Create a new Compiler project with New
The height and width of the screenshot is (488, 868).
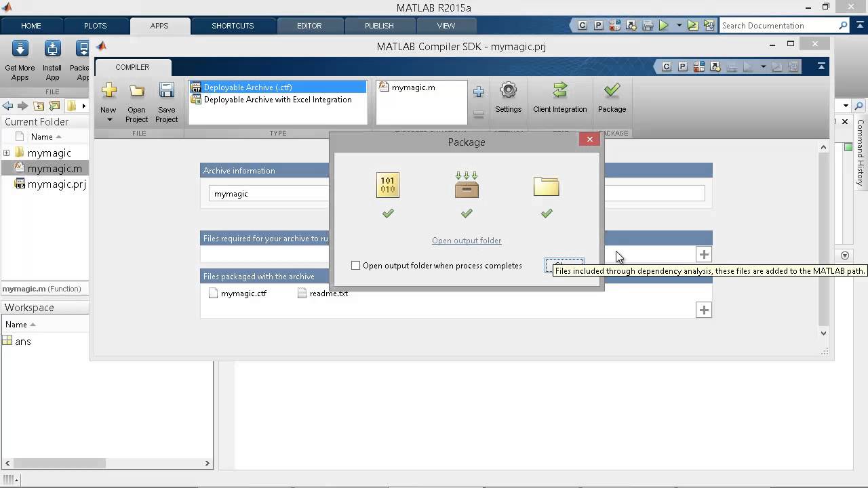tap(108, 91)
